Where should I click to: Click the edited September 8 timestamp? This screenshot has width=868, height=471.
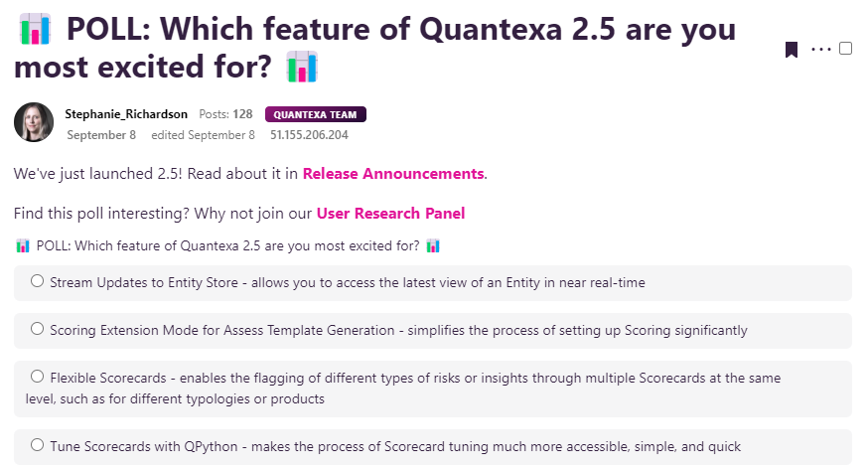204,135
